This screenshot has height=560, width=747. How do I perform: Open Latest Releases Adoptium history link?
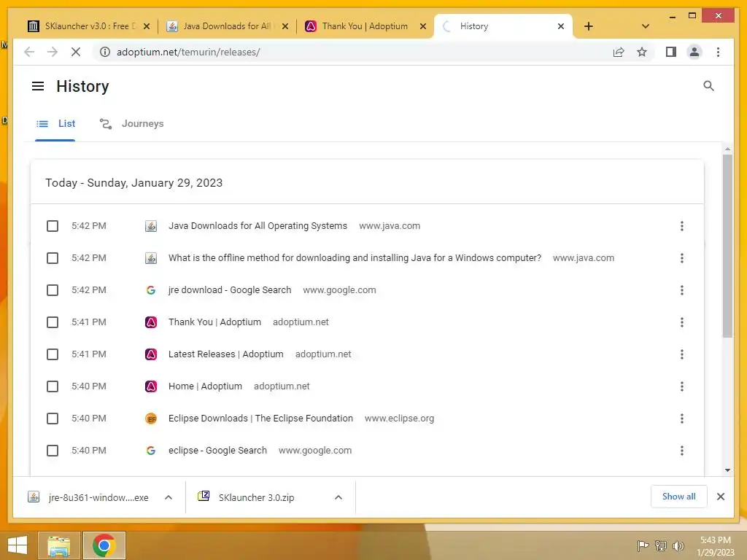pos(226,354)
